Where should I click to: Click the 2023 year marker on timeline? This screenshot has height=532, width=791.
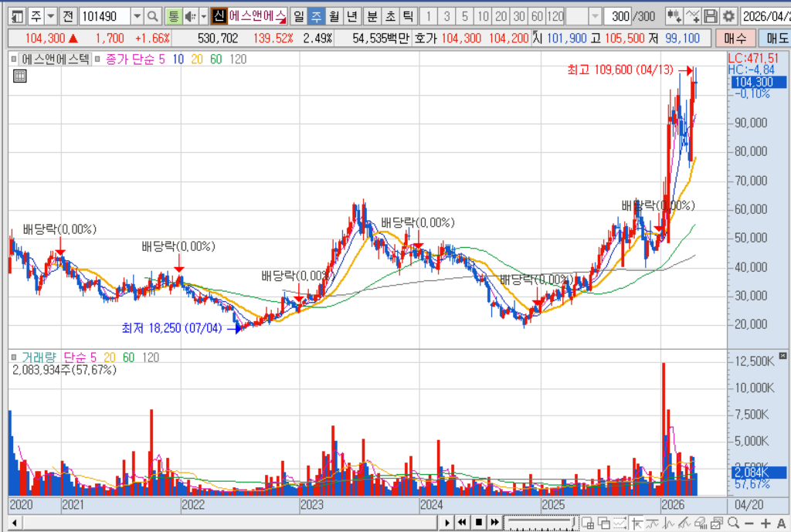(312, 505)
